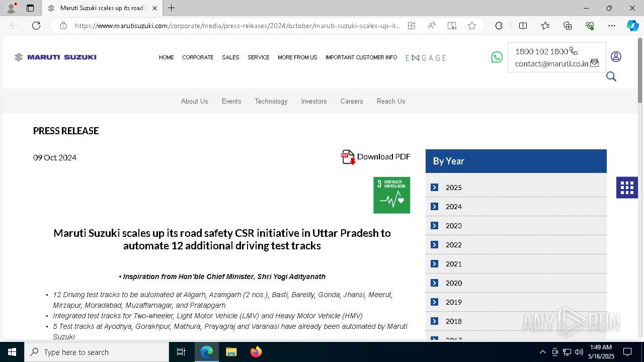This screenshot has width=644, height=362.
Task: Click the Windows Start button
Action: (12, 352)
